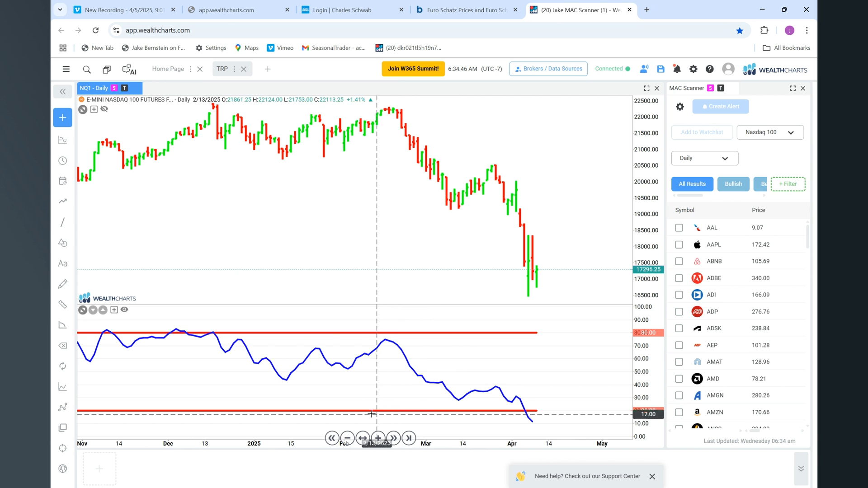Check the ADBE row checkbox
This screenshot has width=868, height=488.
[x=679, y=278]
